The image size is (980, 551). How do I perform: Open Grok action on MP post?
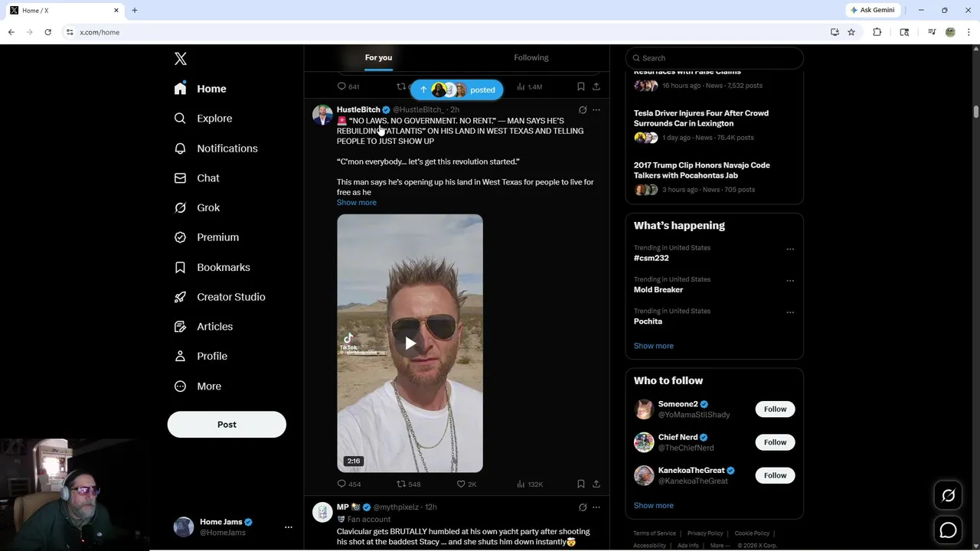(583, 507)
